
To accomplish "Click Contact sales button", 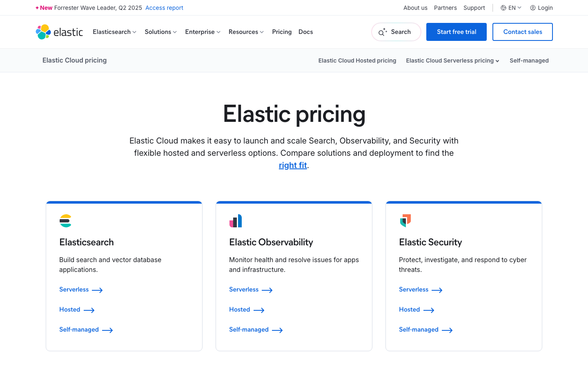I will 523,32.
